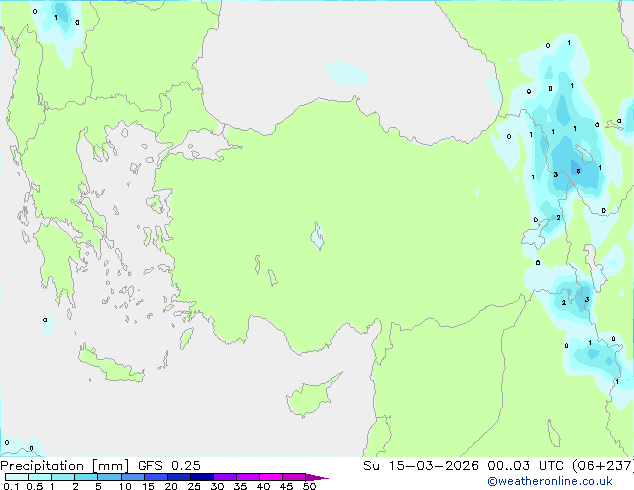Click the 0.1–0.5 mm legend swatch

pyautogui.click(x=17, y=477)
